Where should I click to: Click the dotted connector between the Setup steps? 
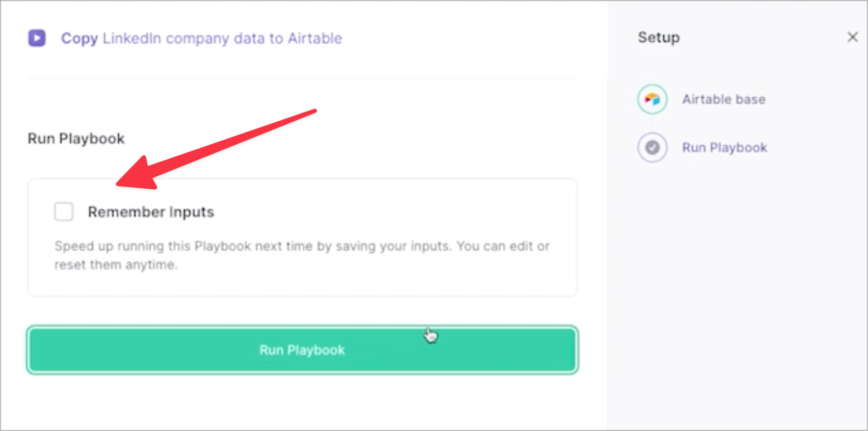[652, 123]
